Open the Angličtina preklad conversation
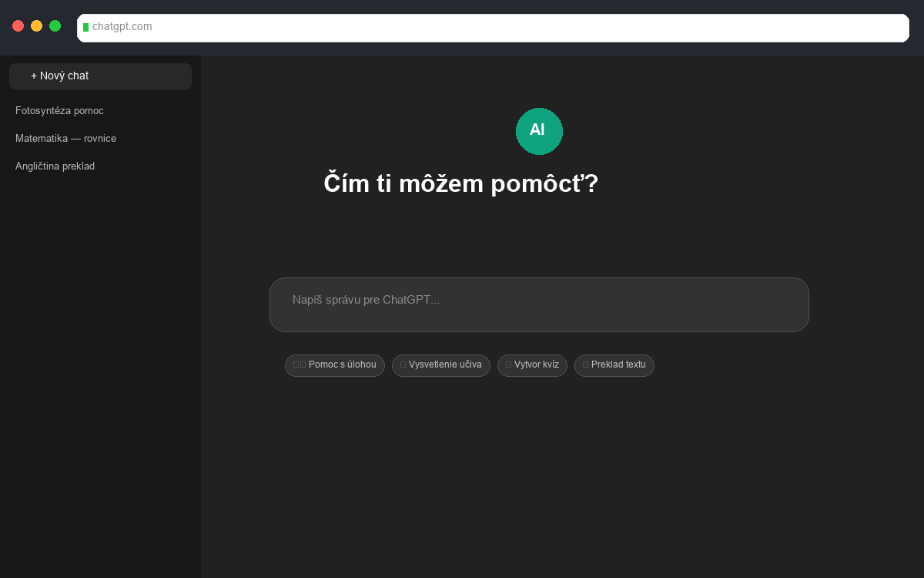 coord(55,166)
